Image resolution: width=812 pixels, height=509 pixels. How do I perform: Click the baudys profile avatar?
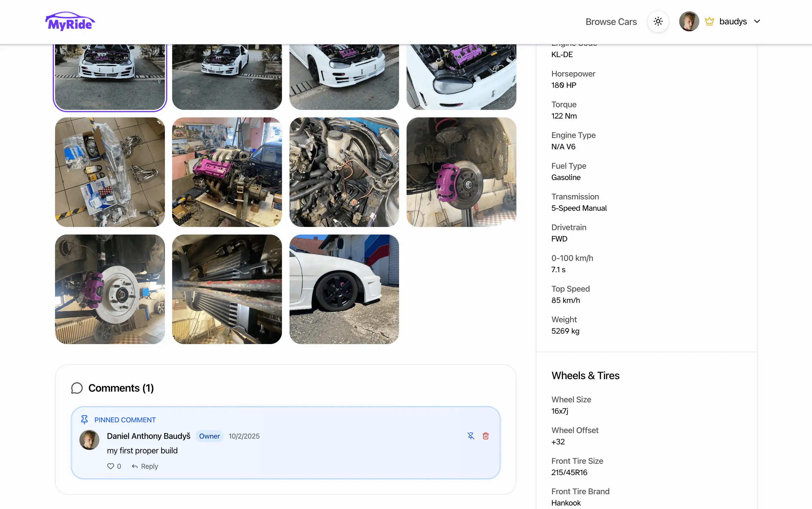(x=689, y=21)
